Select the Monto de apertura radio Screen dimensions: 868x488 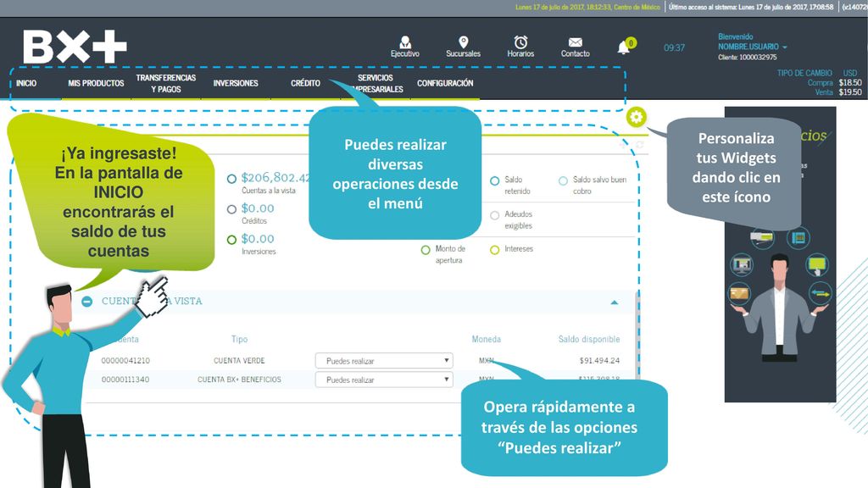pyautogui.click(x=426, y=250)
